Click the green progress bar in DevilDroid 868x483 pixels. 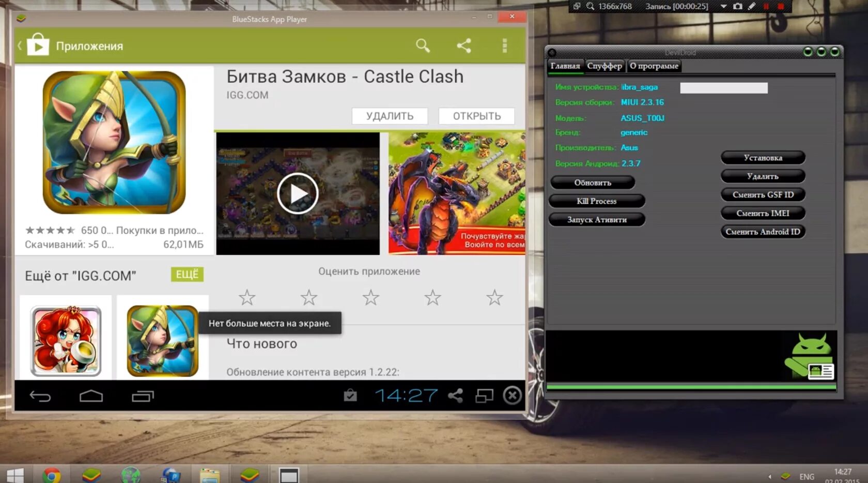tap(691, 386)
